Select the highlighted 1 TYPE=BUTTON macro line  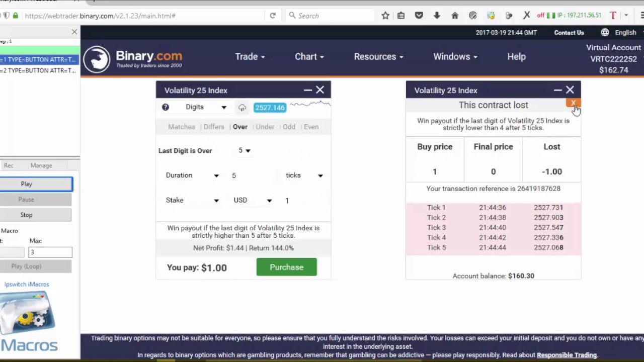(x=40, y=59)
